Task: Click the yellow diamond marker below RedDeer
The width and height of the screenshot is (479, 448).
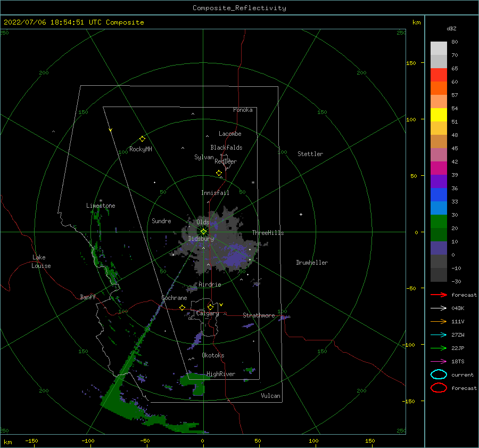Action: (x=219, y=173)
